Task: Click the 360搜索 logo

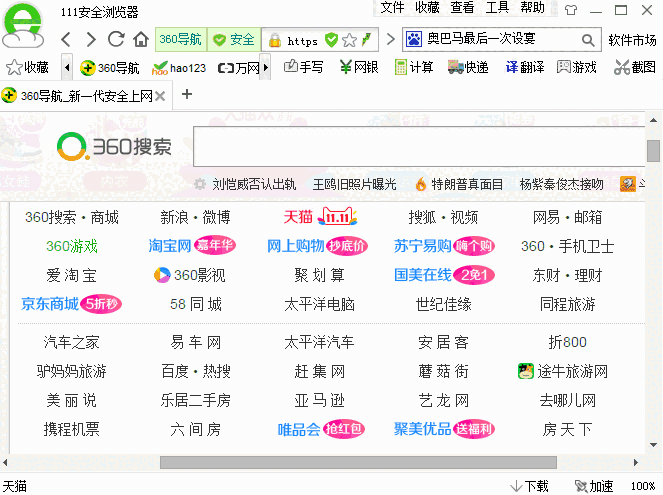Action: coord(114,147)
